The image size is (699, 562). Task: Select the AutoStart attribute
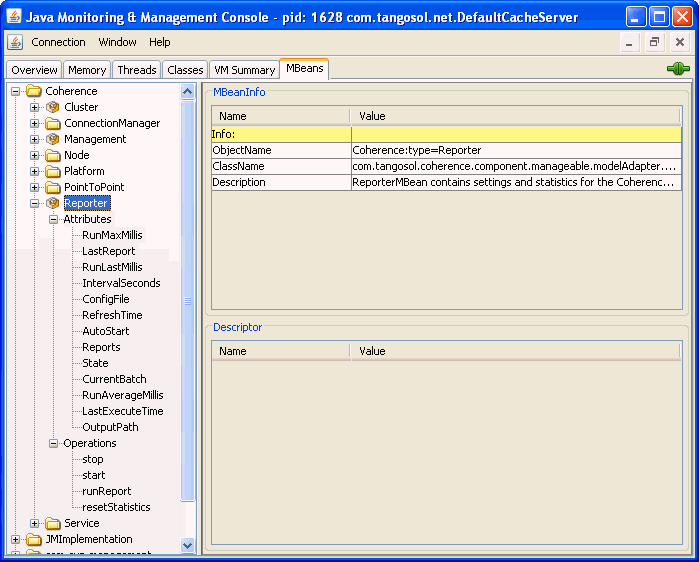106,331
